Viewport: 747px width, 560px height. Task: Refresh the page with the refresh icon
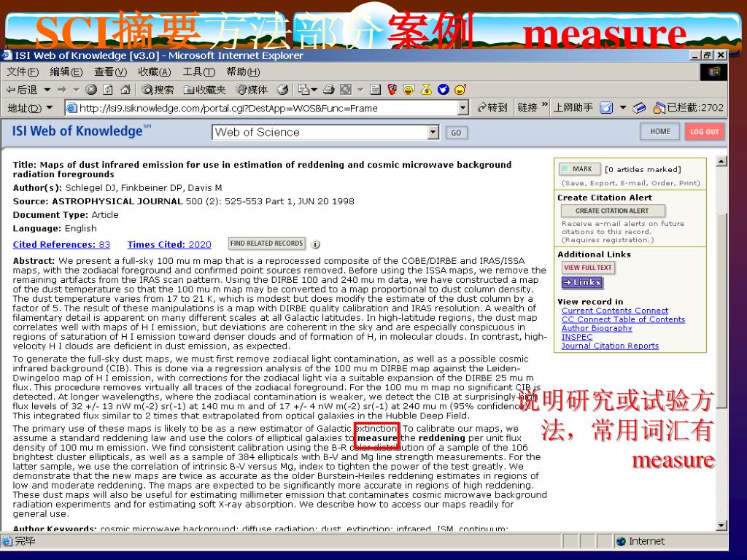point(108,90)
